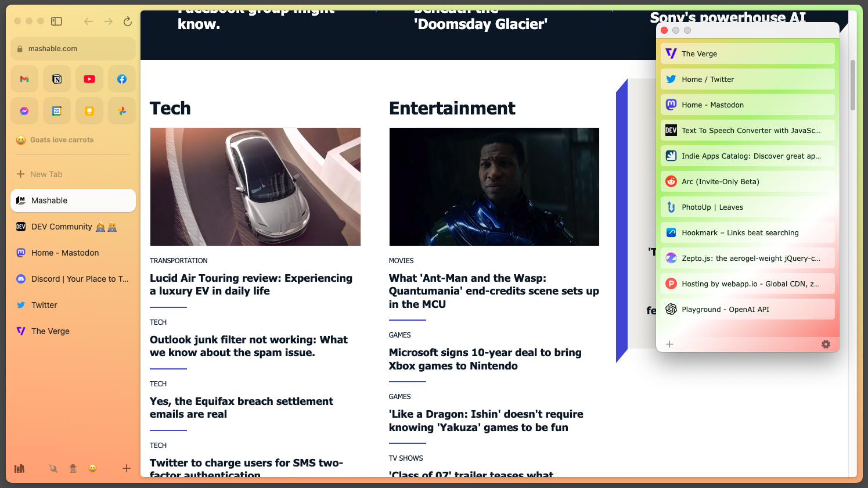The image size is (868, 488).
Task: Open Playground - OpenAI API entry
Action: tap(748, 310)
